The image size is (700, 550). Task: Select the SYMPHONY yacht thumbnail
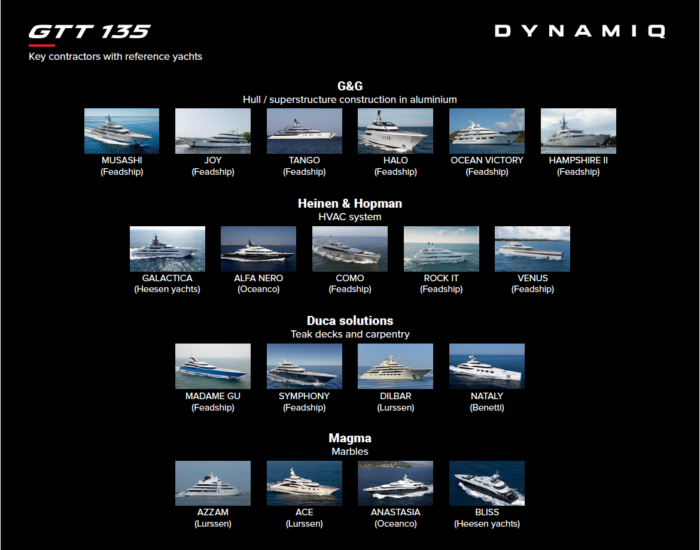click(x=304, y=366)
